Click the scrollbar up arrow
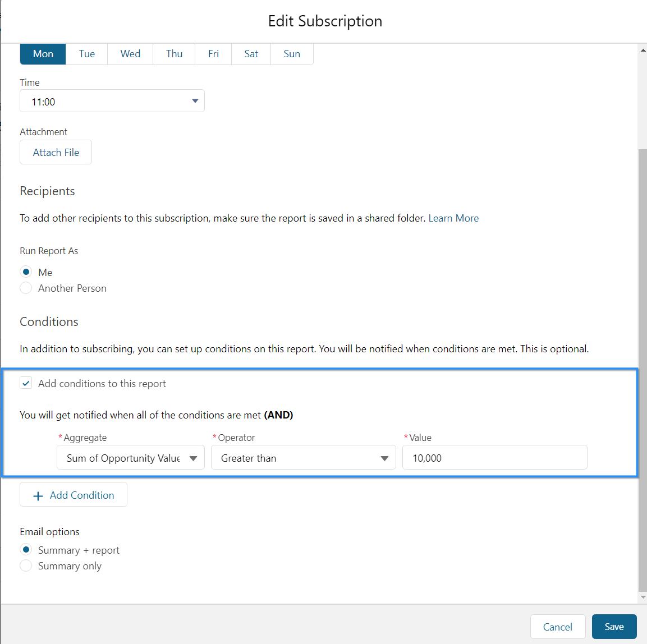This screenshot has height=644, width=647. click(643, 50)
